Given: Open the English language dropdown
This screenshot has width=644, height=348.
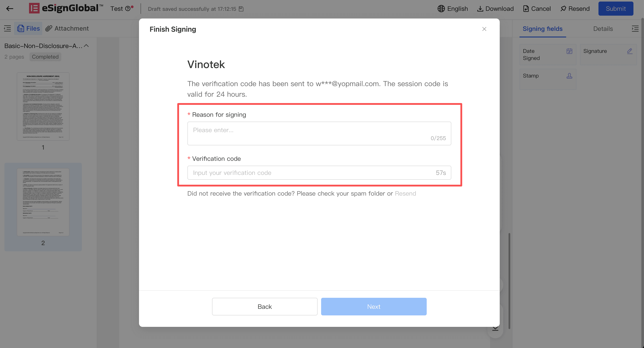Looking at the screenshot, I should click(x=453, y=9).
